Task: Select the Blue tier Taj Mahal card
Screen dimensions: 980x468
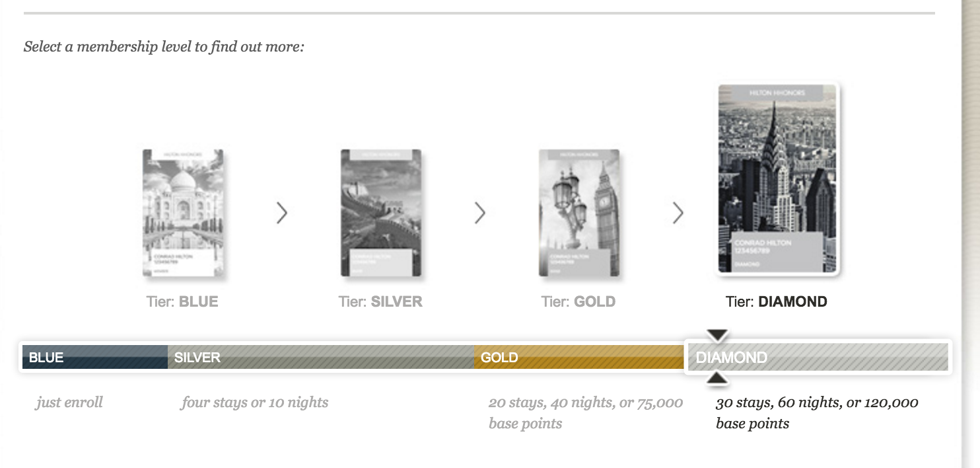Action: [x=183, y=213]
